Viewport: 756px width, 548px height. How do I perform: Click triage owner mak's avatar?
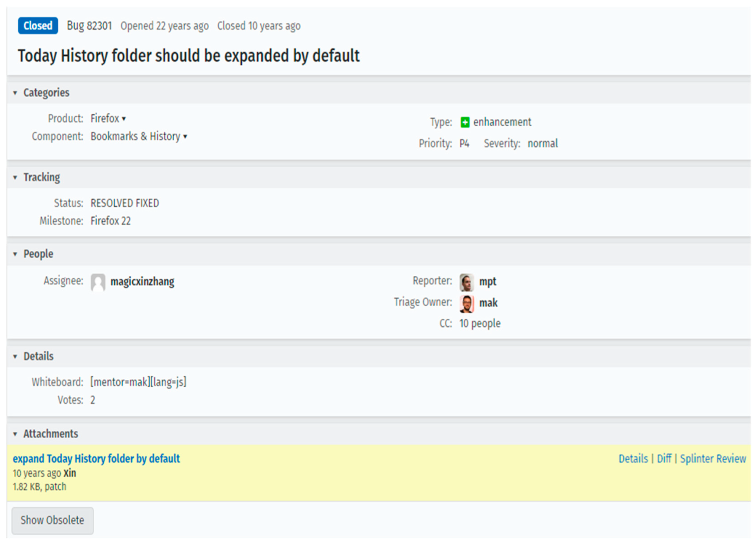(x=467, y=304)
